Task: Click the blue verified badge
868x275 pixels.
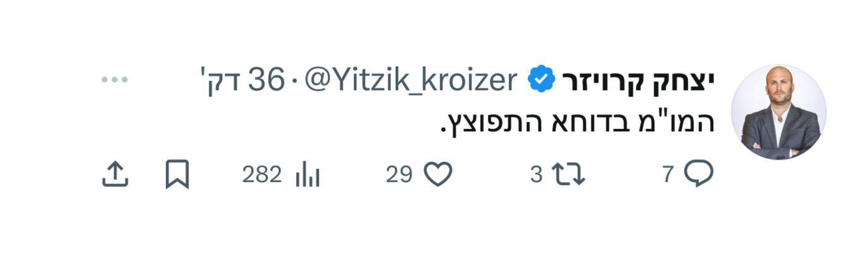Action: (x=541, y=79)
